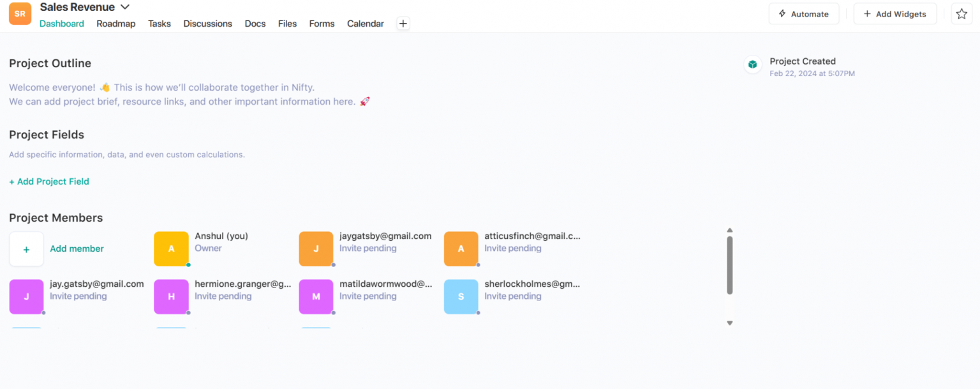Add a new view with the plus icon

coord(403,23)
